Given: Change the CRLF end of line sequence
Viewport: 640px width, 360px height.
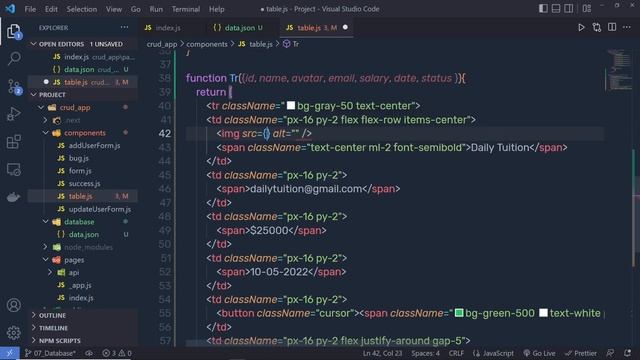Looking at the screenshot, I should click(x=456, y=353).
